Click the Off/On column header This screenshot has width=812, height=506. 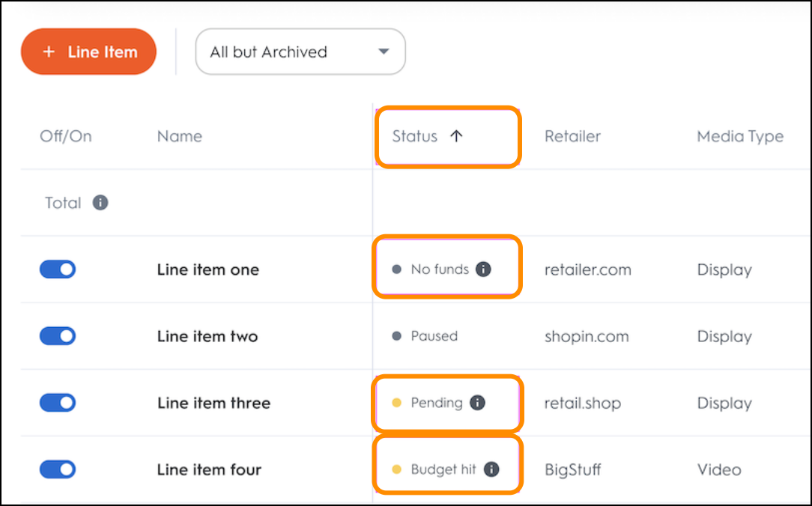(65, 136)
